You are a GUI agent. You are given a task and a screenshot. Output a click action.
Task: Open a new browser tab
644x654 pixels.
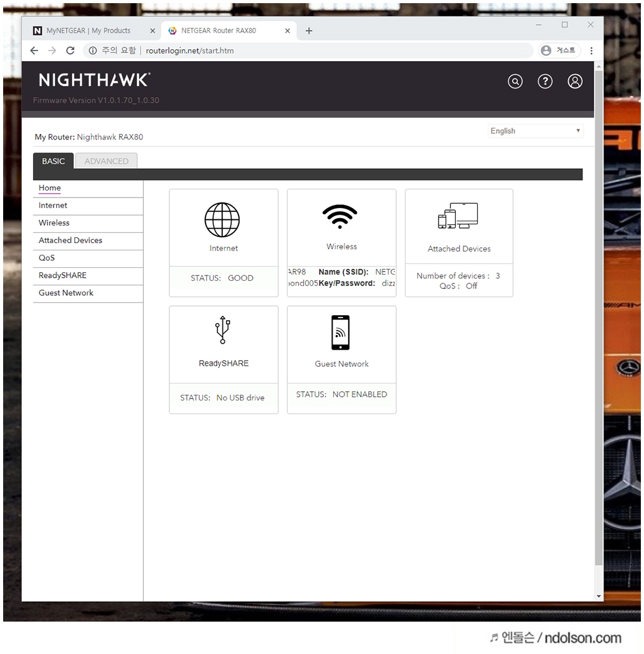click(309, 31)
